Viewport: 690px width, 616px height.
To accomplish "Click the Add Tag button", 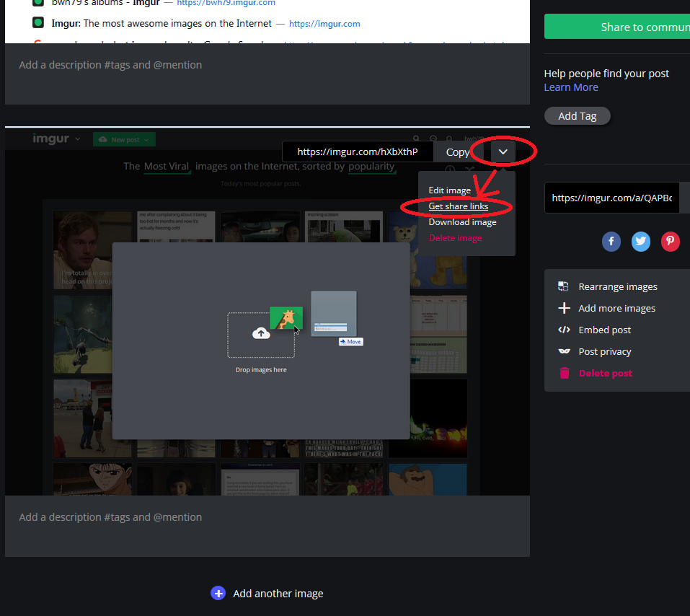I will (577, 116).
